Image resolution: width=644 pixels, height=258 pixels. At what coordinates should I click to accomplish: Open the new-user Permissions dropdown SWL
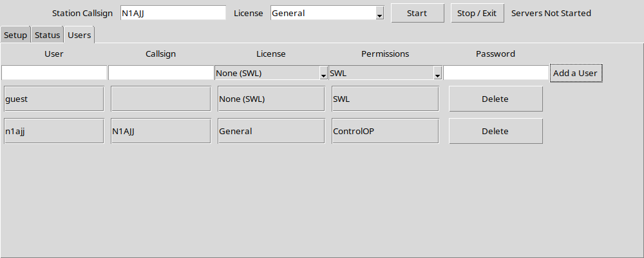[385, 73]
